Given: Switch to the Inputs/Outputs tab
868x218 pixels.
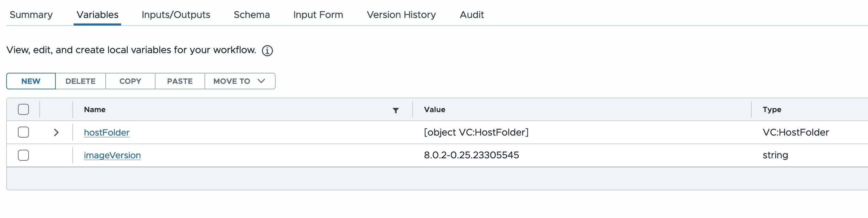Looking at the screenshot, I should (x=176, y=15).
